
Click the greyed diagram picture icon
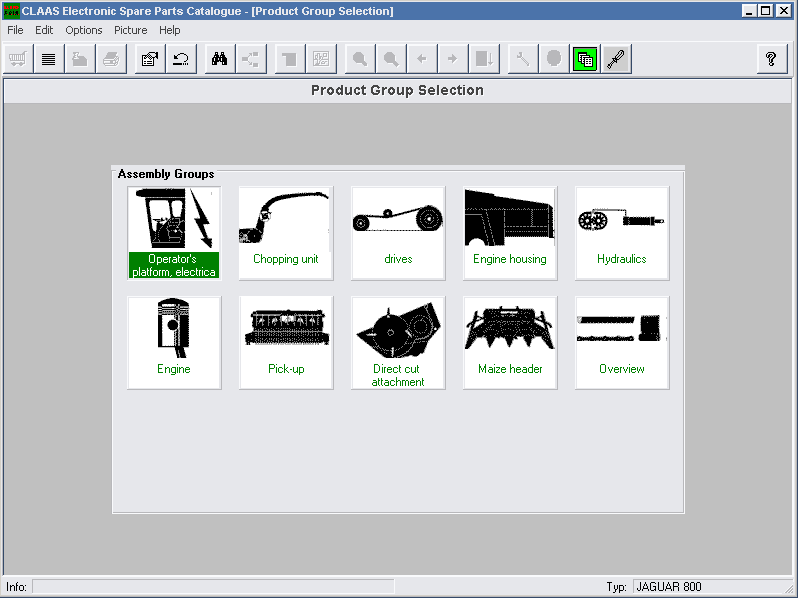click(321, 59)
